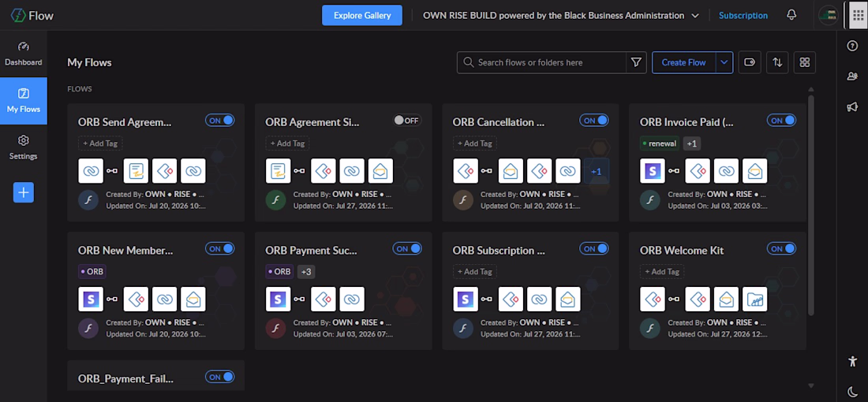This screenshot has width=868, height=402.
Task: Click ORB tag on ORB New Member card
Action: click(x=92, y=272)
